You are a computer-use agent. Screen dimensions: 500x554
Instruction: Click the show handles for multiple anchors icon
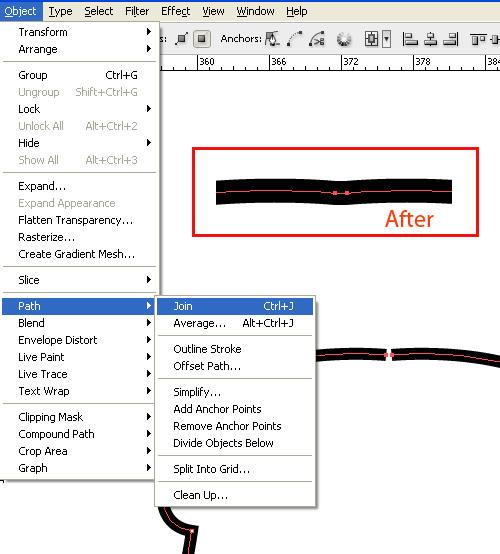182,39
